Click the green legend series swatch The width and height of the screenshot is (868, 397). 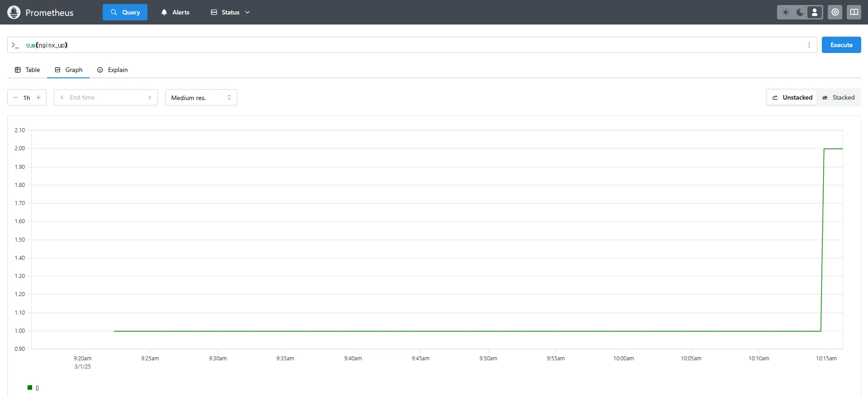(30, 387)
